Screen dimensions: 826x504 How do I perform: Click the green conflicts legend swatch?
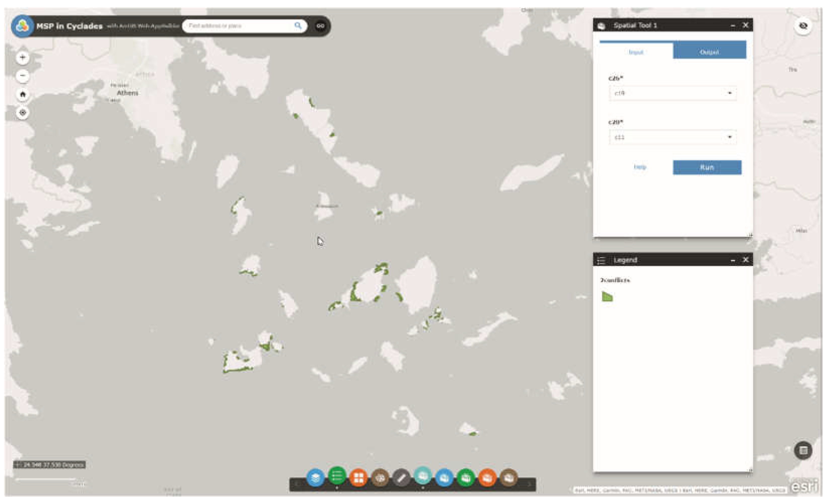607,297
